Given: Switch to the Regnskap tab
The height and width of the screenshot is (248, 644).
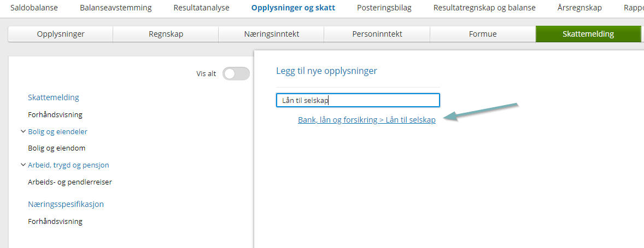Looking at the screenshot, I should [166, 34].
